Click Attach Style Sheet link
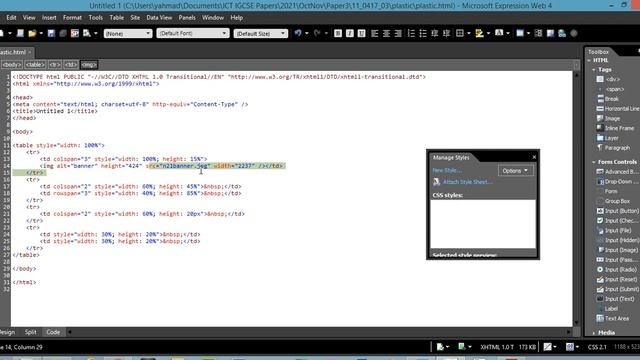This screenshot has width=640, height=360. coord(467,182)
